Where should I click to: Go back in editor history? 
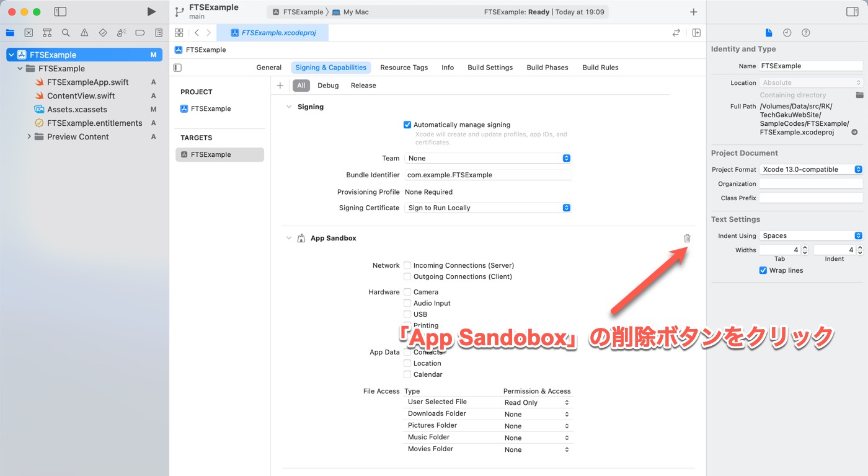197,33
